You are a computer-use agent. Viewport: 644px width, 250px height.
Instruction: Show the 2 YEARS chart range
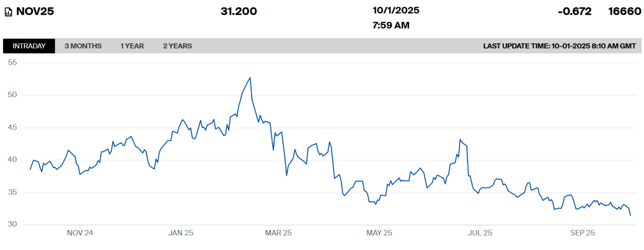coord(177,46)
